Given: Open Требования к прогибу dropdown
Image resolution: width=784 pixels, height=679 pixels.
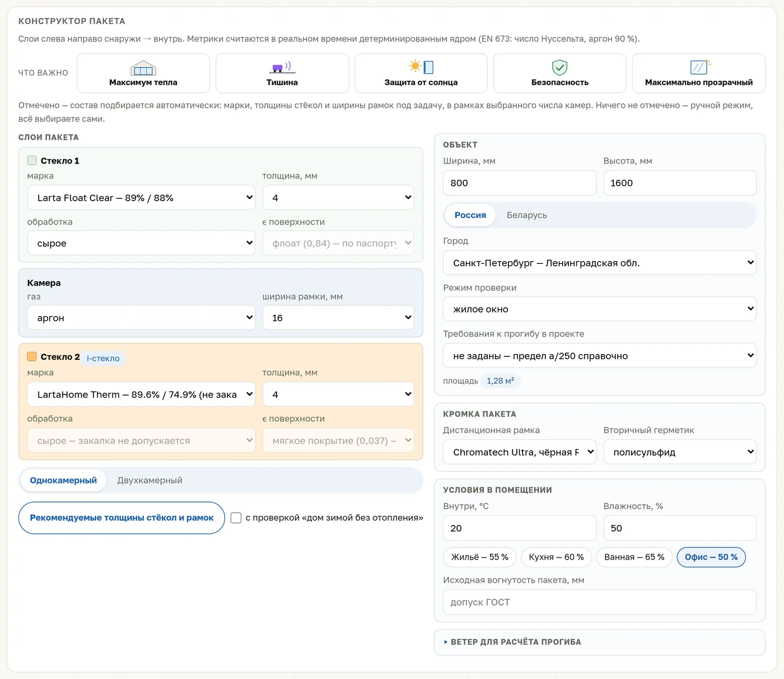Looking at the screenshot, I should point(600,356).
